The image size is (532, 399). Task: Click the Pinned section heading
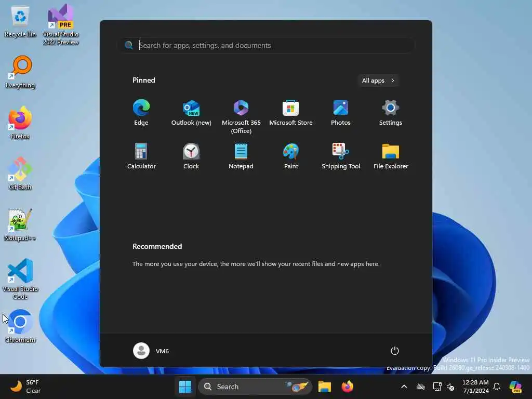click(x=143, y=80)
